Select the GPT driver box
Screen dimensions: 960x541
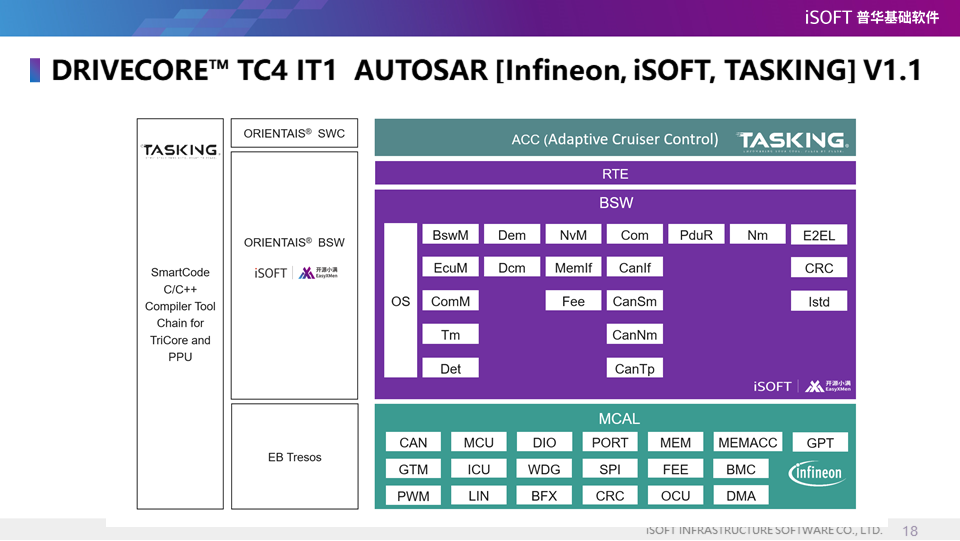(820, 442)
